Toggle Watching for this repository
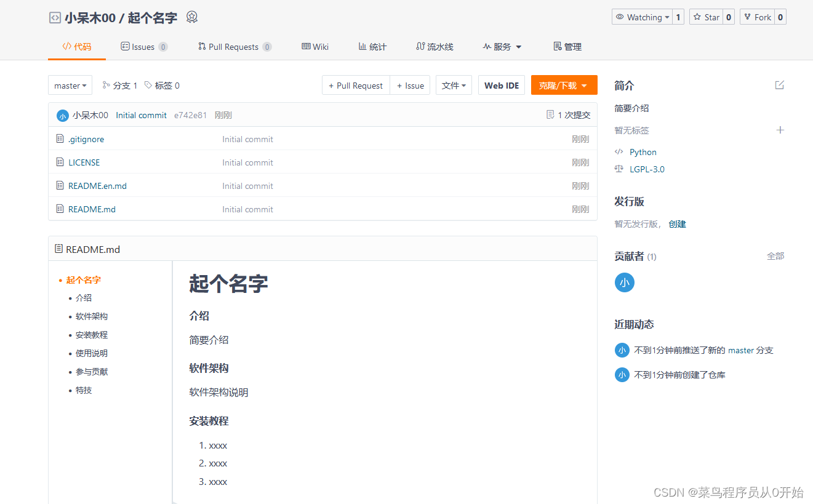Viewport: 813px width, 504px height. tap(642, 17)
